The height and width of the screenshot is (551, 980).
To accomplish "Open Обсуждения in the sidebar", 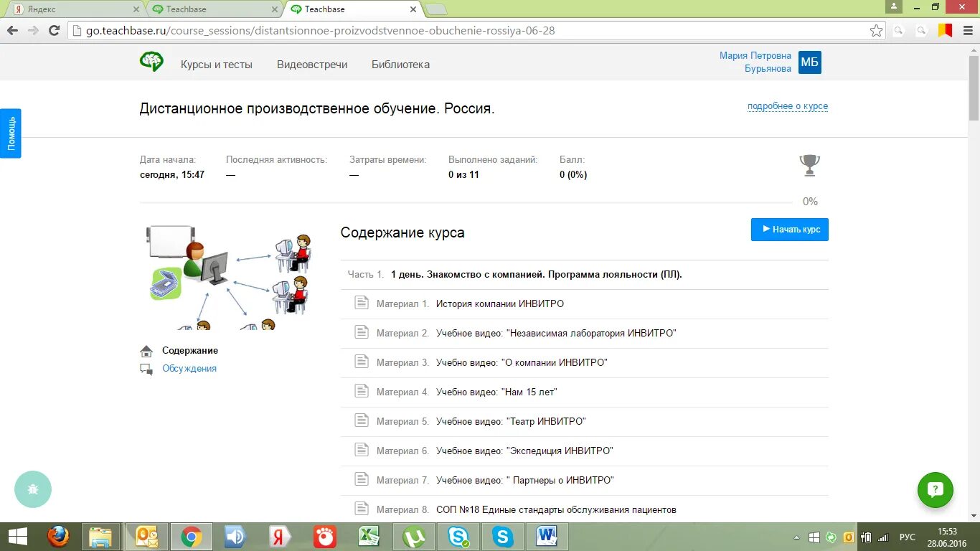I will tap(189, 369).
